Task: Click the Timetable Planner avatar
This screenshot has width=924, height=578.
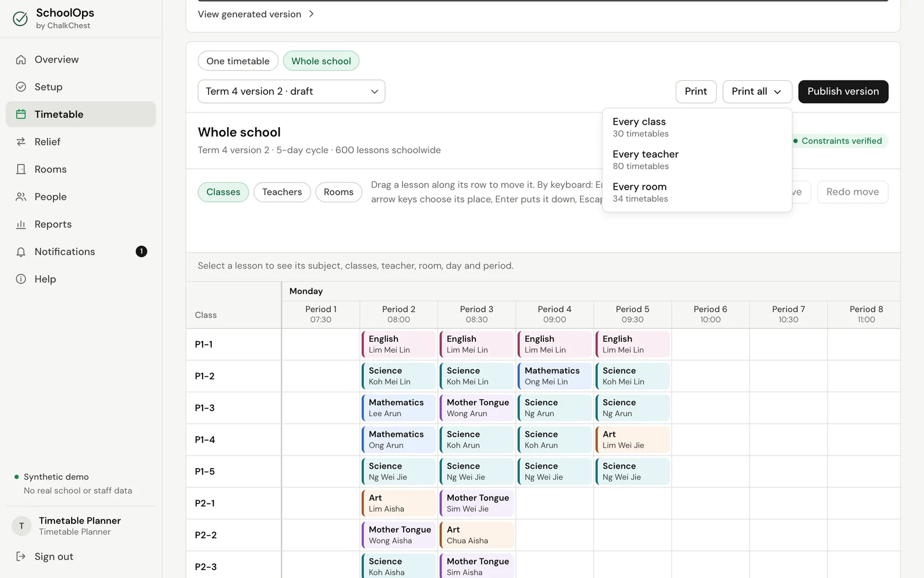Action: coord(21,526)
